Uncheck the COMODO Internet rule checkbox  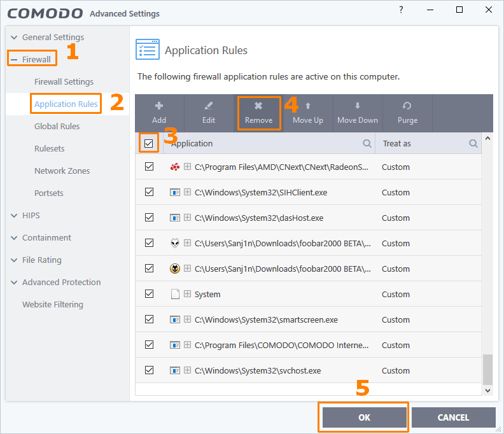149,345
